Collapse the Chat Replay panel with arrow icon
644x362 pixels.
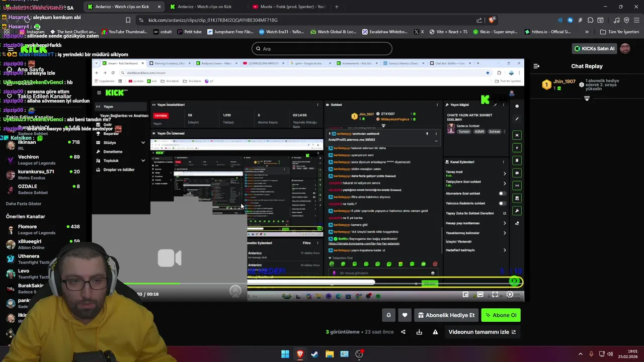coord(536,66)
